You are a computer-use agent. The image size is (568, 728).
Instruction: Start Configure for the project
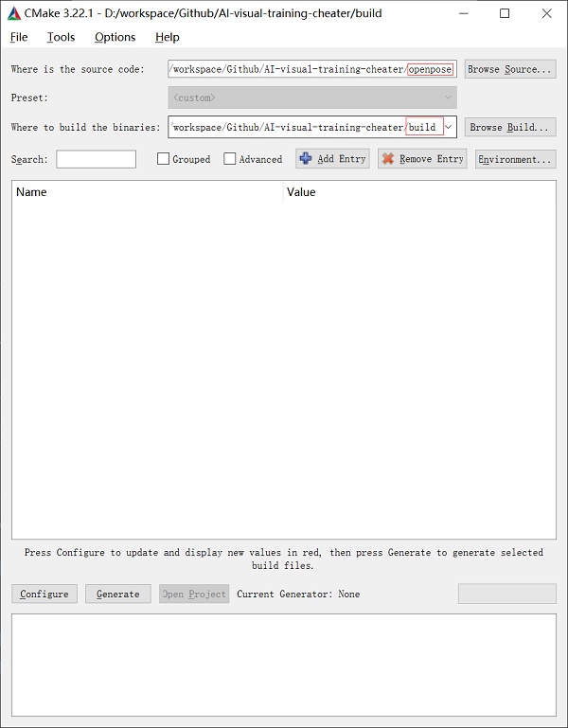pos(44,594)
